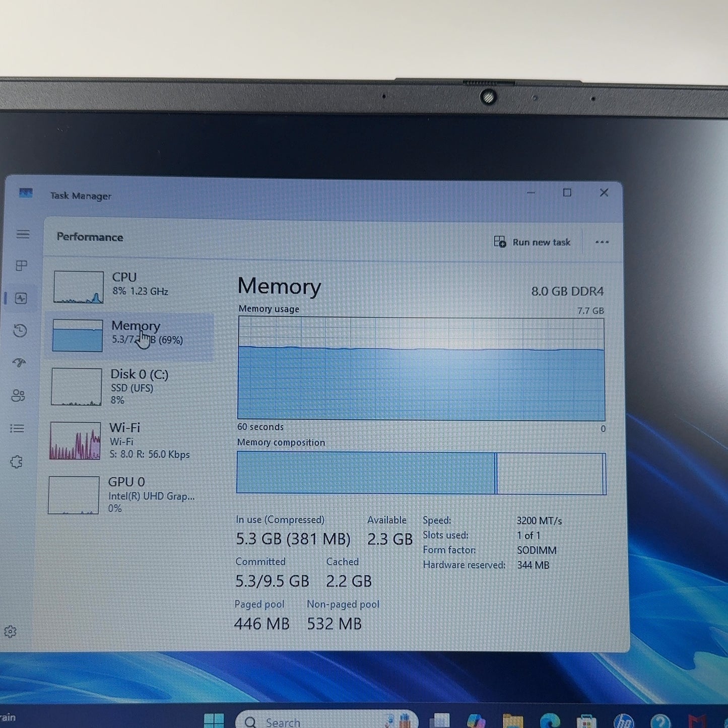Click the Memory usage graph

click(x=421, y=369)
